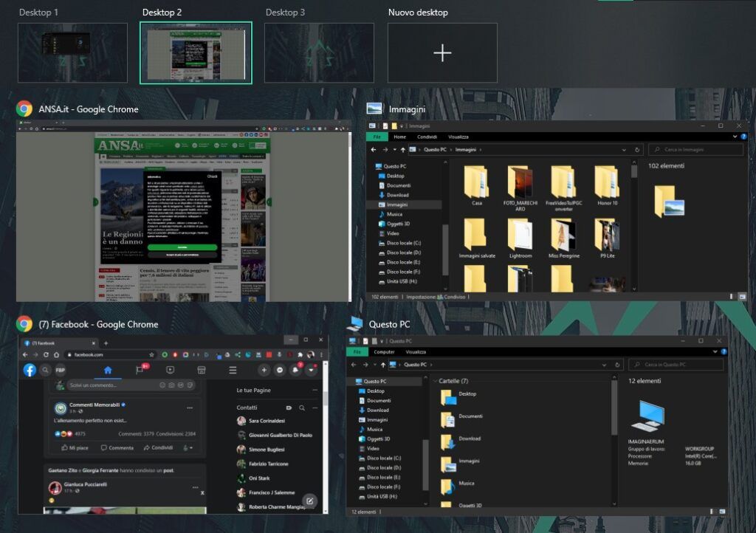This screenshot has height=533, width=756.
Task: Click the green accept button on ANSA
Action: [182, 247]
